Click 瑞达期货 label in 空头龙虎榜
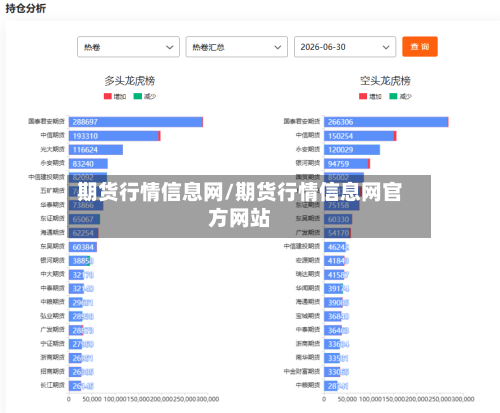The height and width of the screenshot is (413, 500). click(x=308, y=274)
